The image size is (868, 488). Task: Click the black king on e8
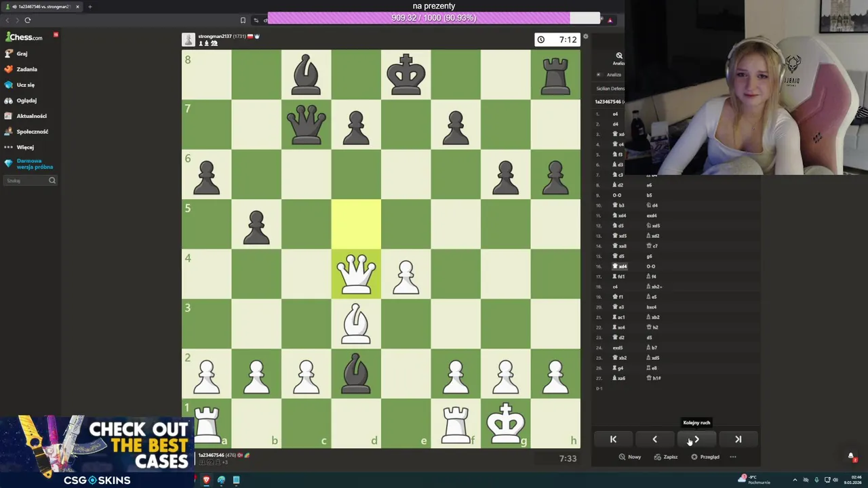coord(406,75)
